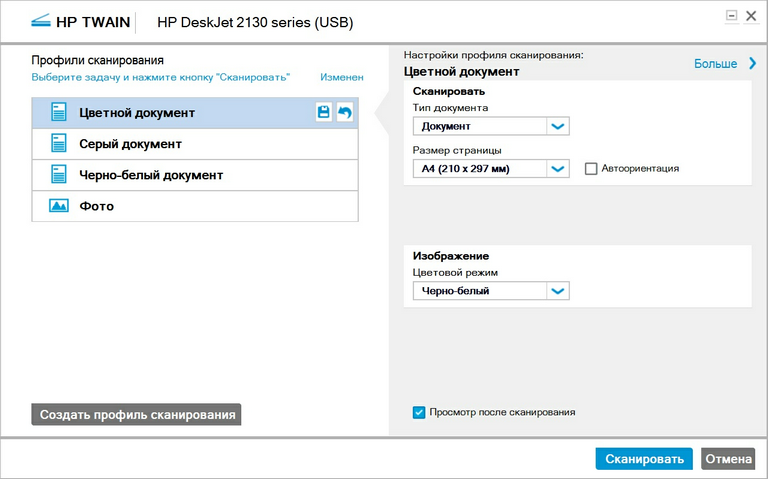
Task: Click the Черно-белый документ page icon
Action: (x=59, y=174)
